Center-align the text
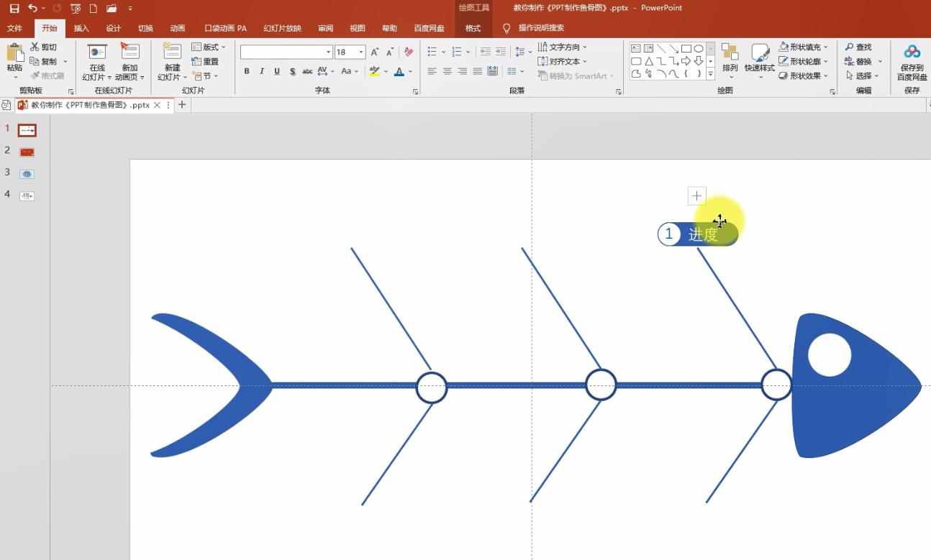Viewport: 931px width, 560px height. point(448,71)
